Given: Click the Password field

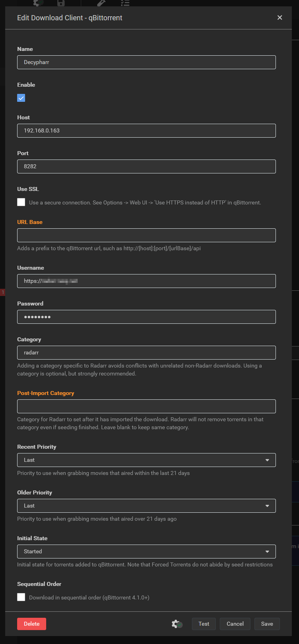Looking at the screenshot, I should click(x=147, y=317).
